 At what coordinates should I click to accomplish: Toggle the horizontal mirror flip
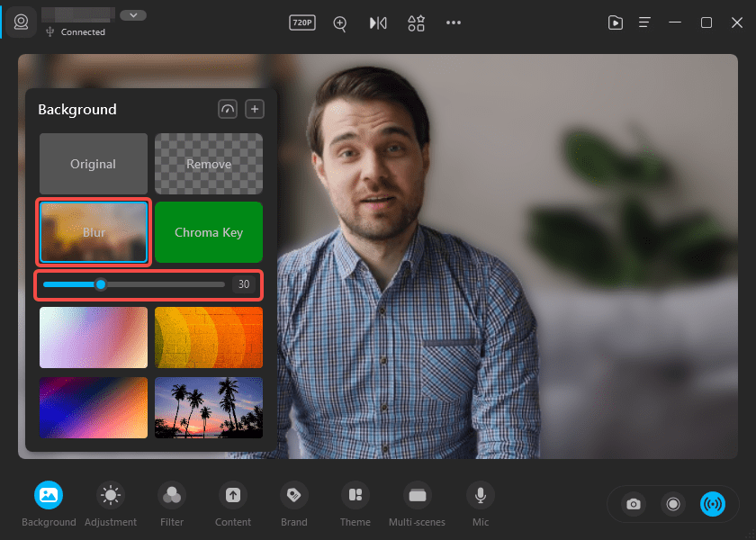coord(377,23)
